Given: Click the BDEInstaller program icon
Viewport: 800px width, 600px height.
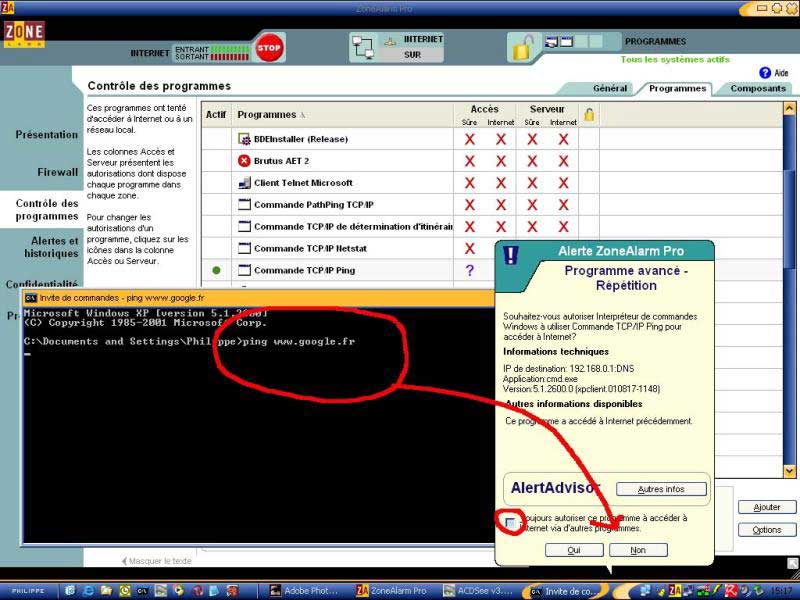Looking at the screenshot, I should 244,139.
